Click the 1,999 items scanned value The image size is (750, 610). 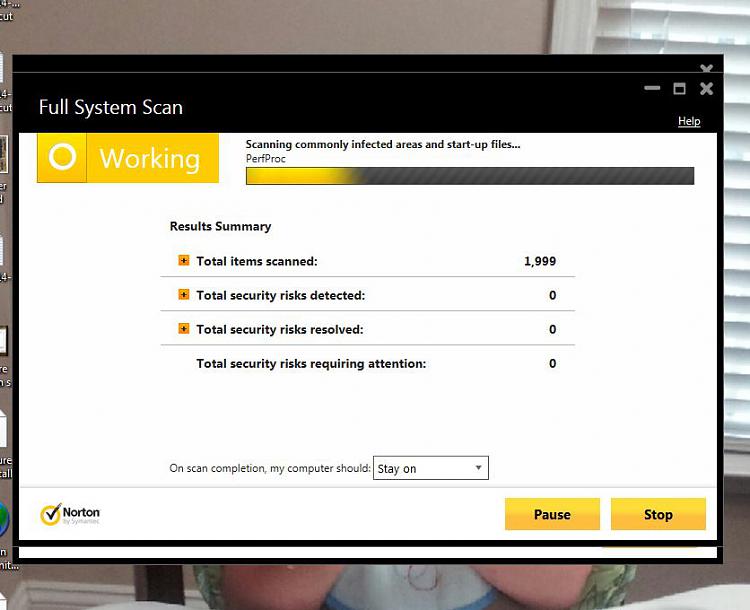(540, 261)
